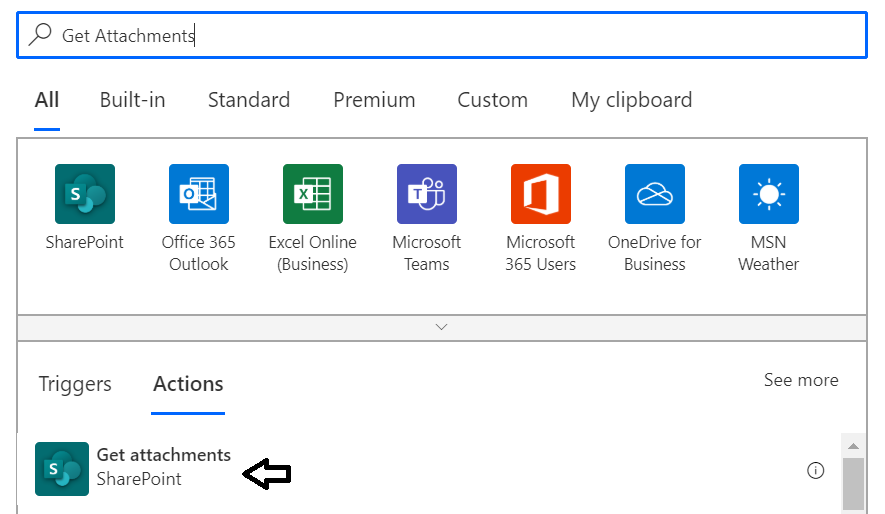Choose the Office 365 Outlook connector
885x514 pixels.
[199, 194]
